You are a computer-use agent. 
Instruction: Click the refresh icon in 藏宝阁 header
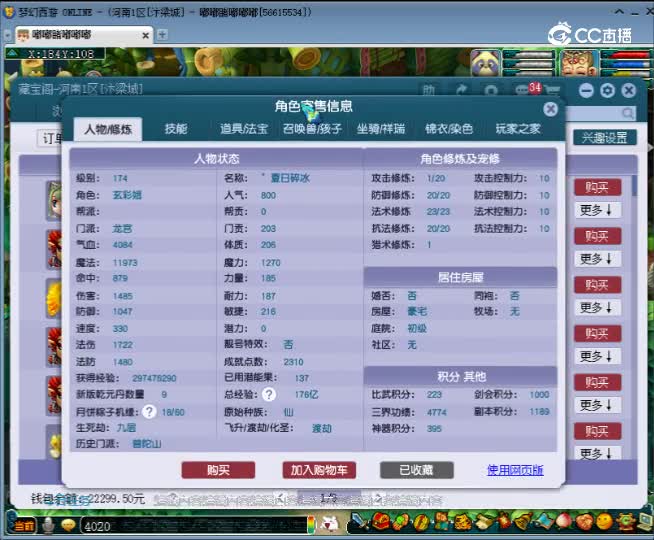tap(490, 90)
